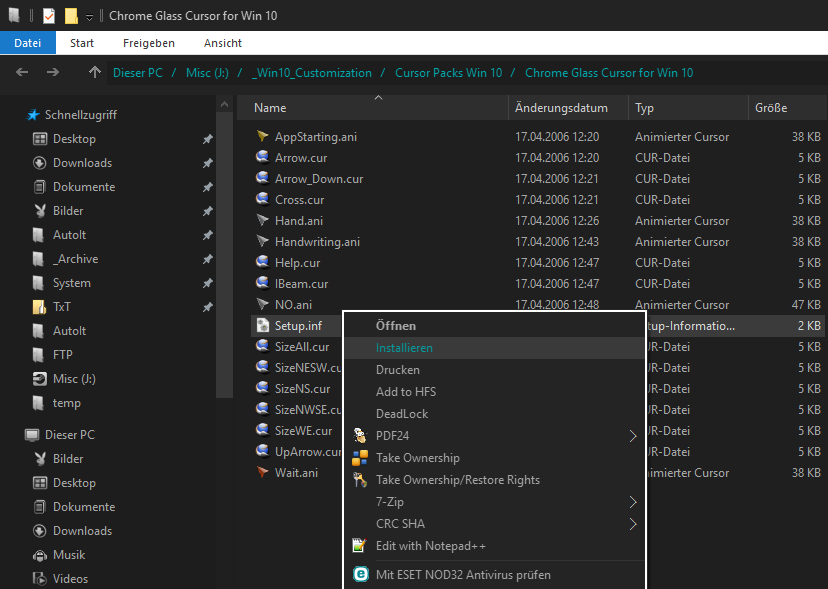Navigate to Cursor Packs Win 10 breadcrumb
Image resolution: width=828 pixels, height=589 pixels.
coord(448,73)
